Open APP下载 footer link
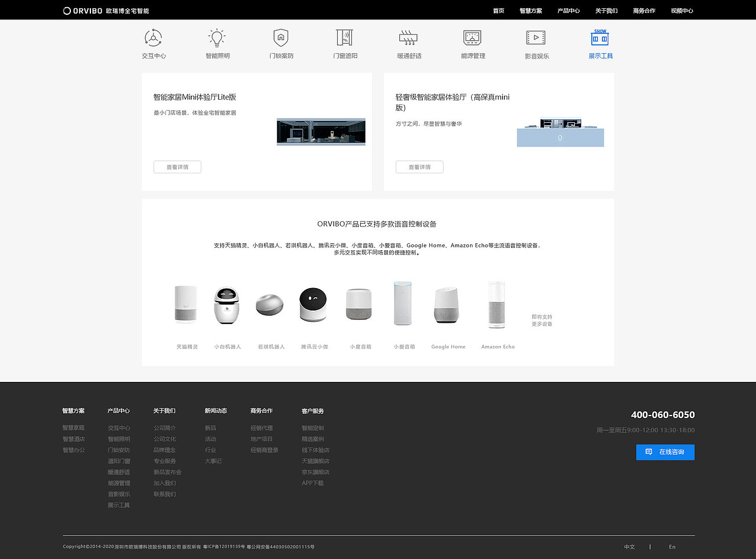Viewport: 756px width, 559px height. [313, 483]
